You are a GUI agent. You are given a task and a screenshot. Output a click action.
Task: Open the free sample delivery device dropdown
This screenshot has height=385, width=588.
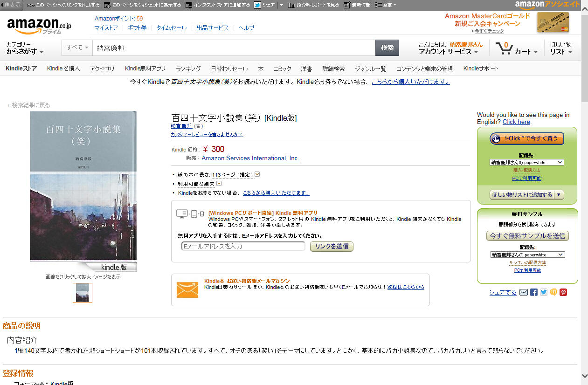527,254
